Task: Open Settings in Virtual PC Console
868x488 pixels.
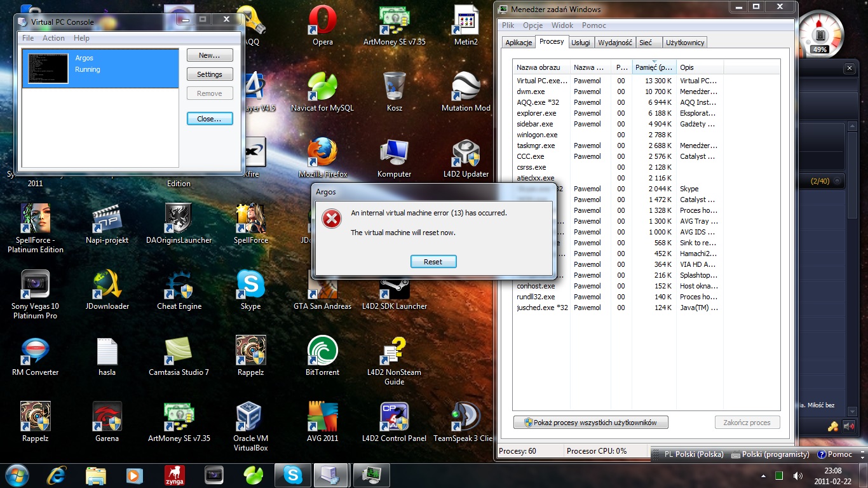Action: pyautogui.click(x=210, y=74)
